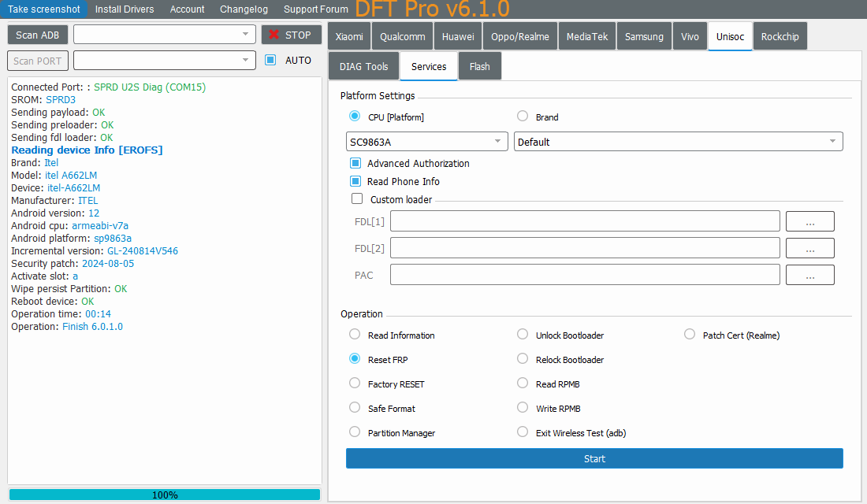Switch to the MediaTek tab

pos(587,36)
